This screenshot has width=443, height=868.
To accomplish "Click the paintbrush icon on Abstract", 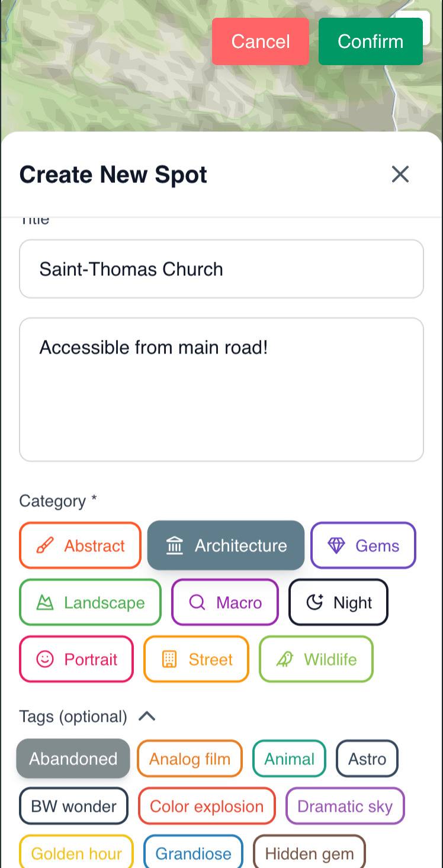I will pyautogui.click(x=44, y=545).
